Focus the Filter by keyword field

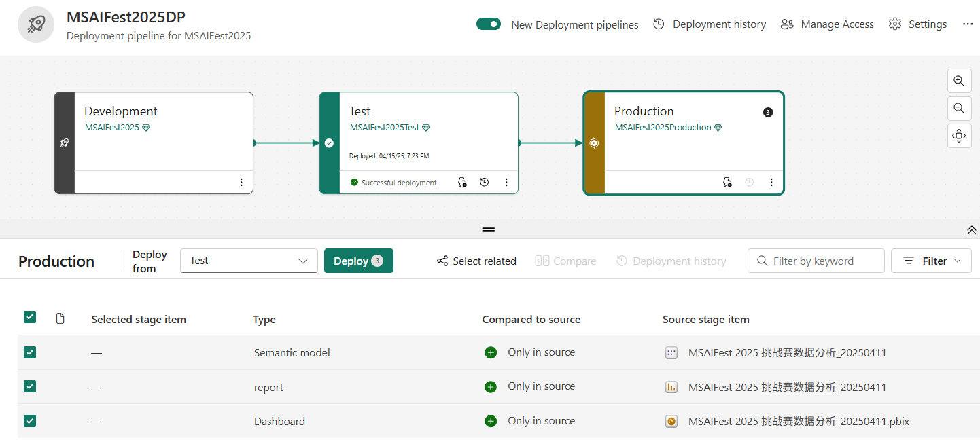[x=816, y=261]
